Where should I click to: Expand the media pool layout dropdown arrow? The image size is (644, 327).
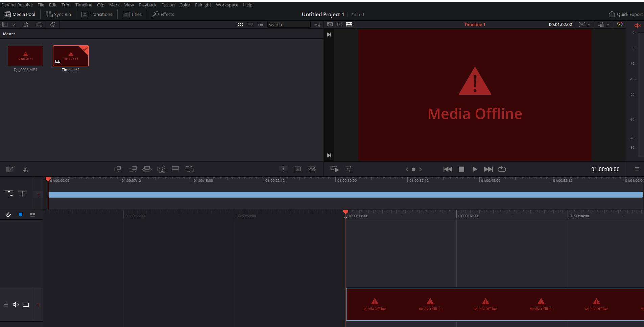(x=14, y=24)
